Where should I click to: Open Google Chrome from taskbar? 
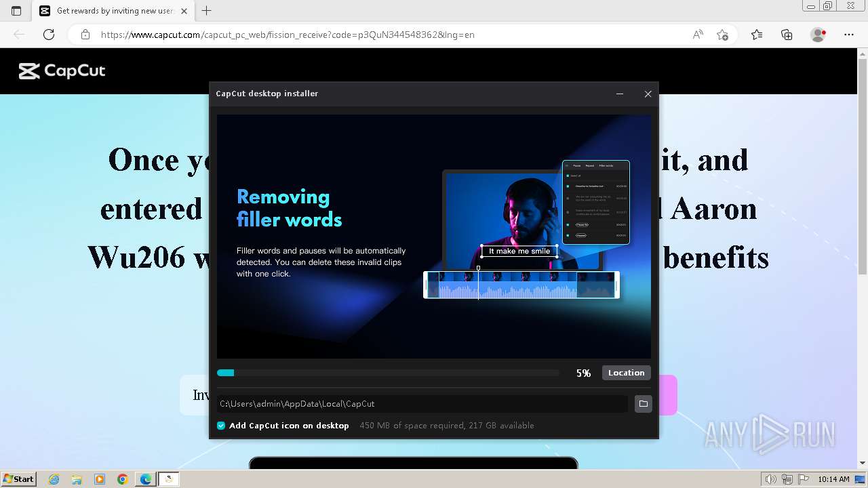[122, 479]
